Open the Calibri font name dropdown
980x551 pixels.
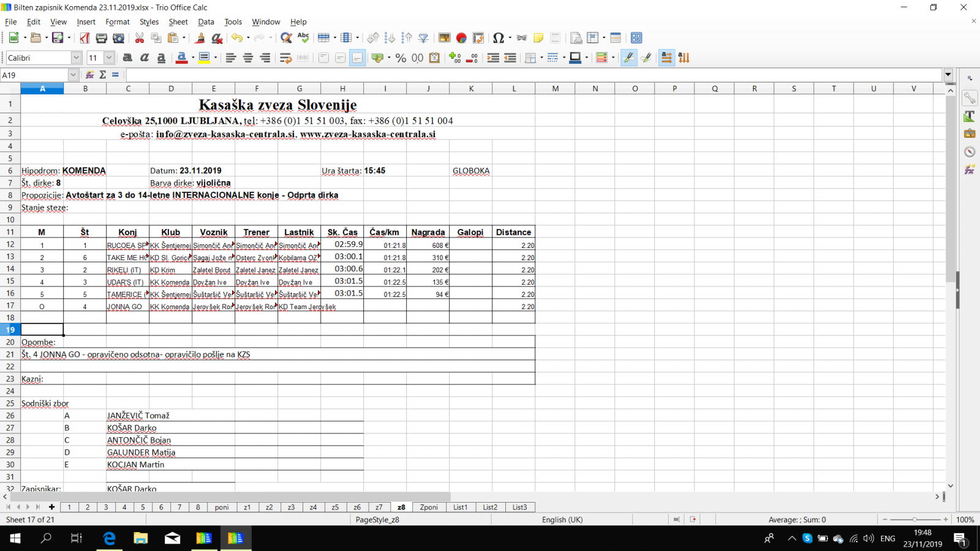[76, 58]
